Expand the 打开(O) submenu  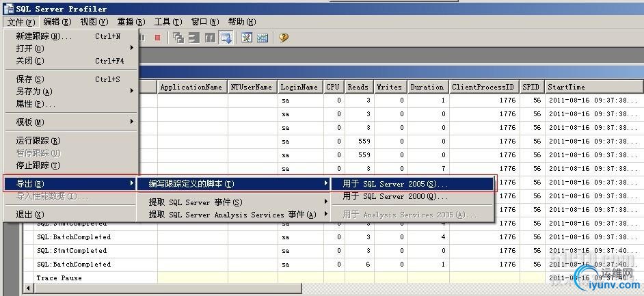(x=70, y=49)
